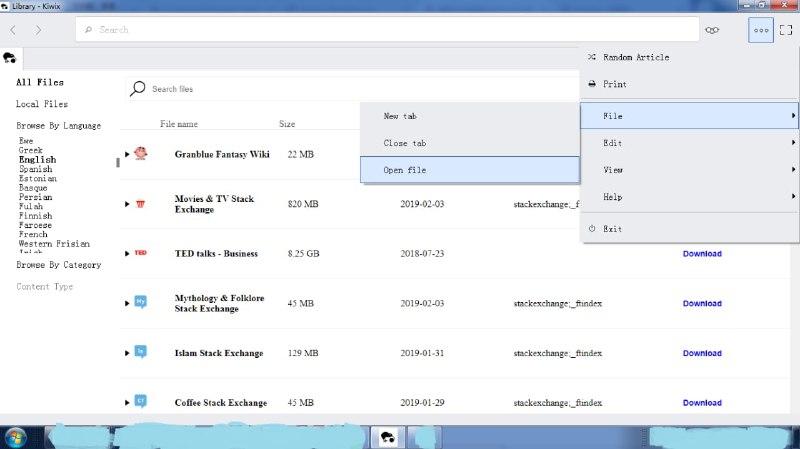800x449 pixels.
Task: Download Mythology & Folklore Stack Exchange
Action: coord(702,303)
